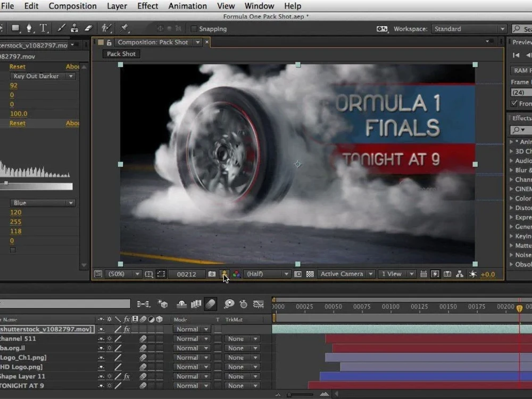This screenshot has width=532, height=399.
Task: Click the lock icon beside the Composition tab
Action: (x=109, y=43)
